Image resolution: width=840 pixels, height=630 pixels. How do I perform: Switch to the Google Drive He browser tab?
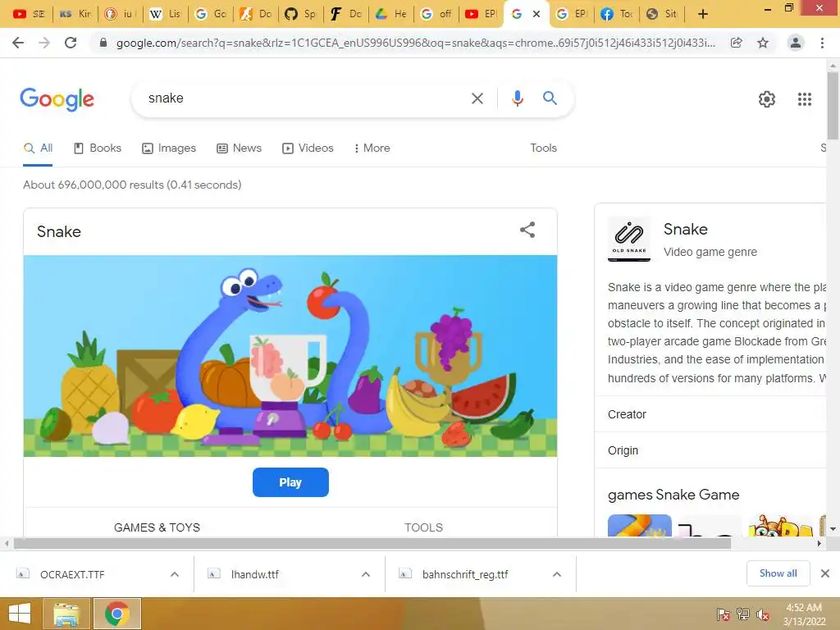[391, 14]
